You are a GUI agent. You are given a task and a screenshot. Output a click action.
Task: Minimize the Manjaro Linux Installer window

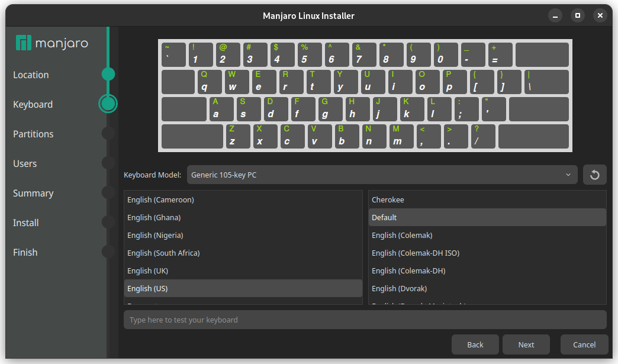tap(555, 16)
